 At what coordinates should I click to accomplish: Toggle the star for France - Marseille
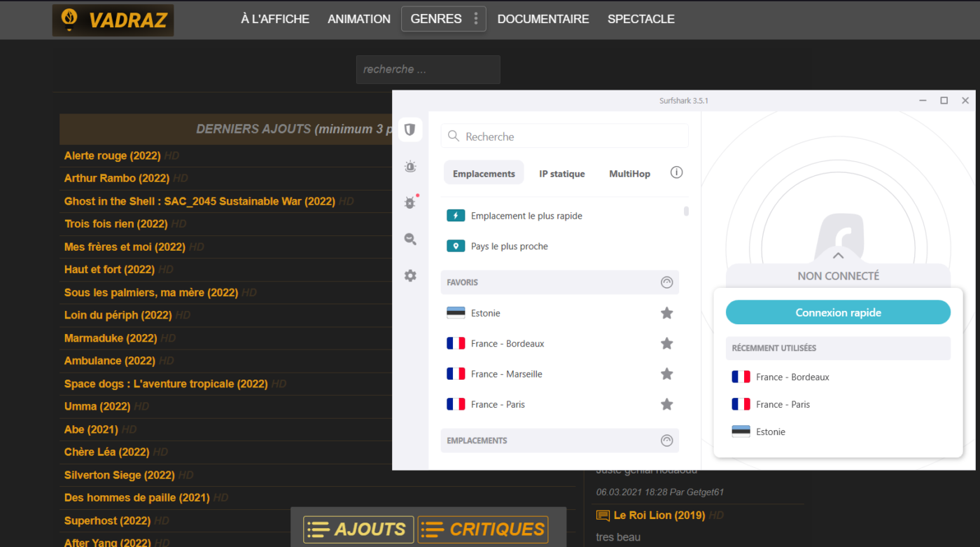click(x=667, y=374)
